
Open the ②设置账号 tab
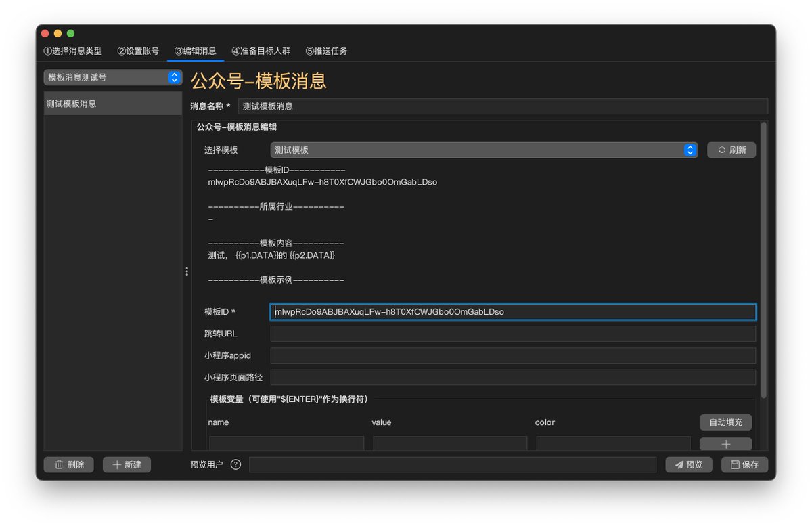pyautogui.click(x=138, y=51)
